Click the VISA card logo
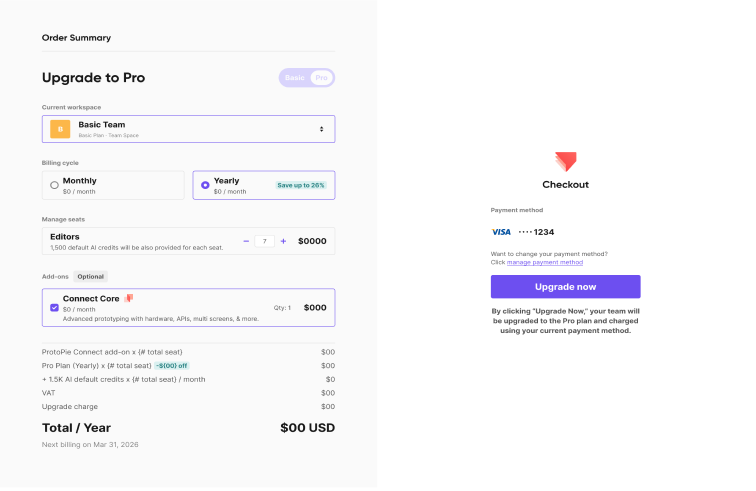756x491 pixels. pyautogui.click(x=501, y=232)
